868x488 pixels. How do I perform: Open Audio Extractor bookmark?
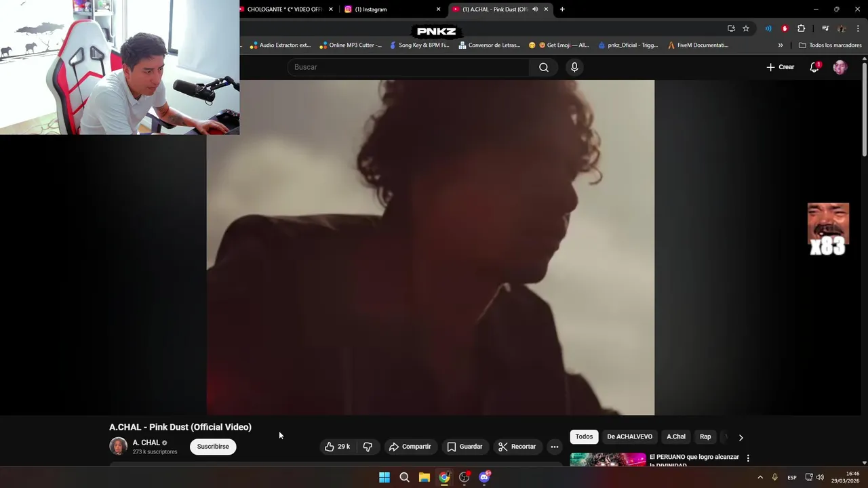coord(280,45)
